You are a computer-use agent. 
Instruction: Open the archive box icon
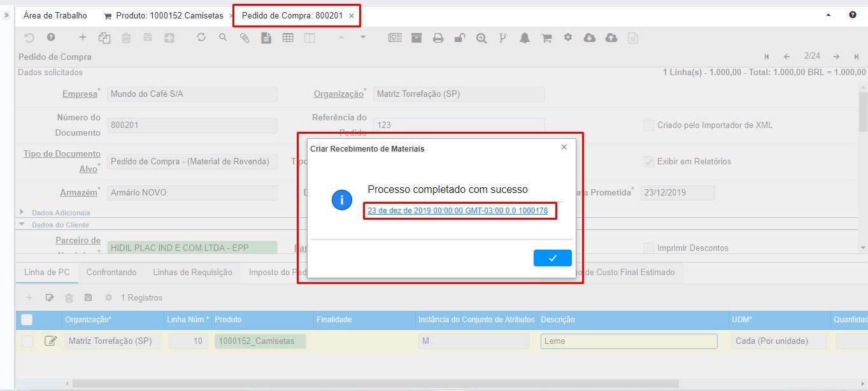coord(416,38)
